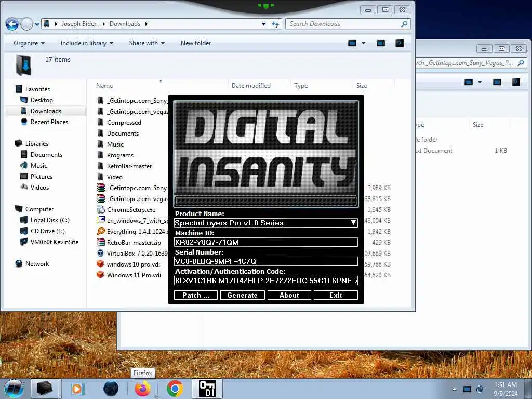Image resolution: width=532 pixels, height=399 pixels.
Task: Select the Windows 11 Pro.vdi file
Action: tap(134, 275)
